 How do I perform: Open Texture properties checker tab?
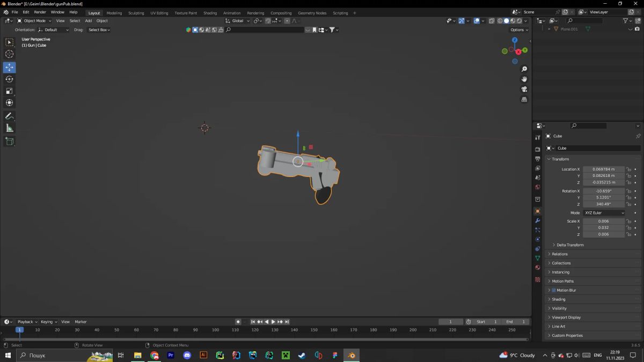pyautogui.click(x=537, y=279)
